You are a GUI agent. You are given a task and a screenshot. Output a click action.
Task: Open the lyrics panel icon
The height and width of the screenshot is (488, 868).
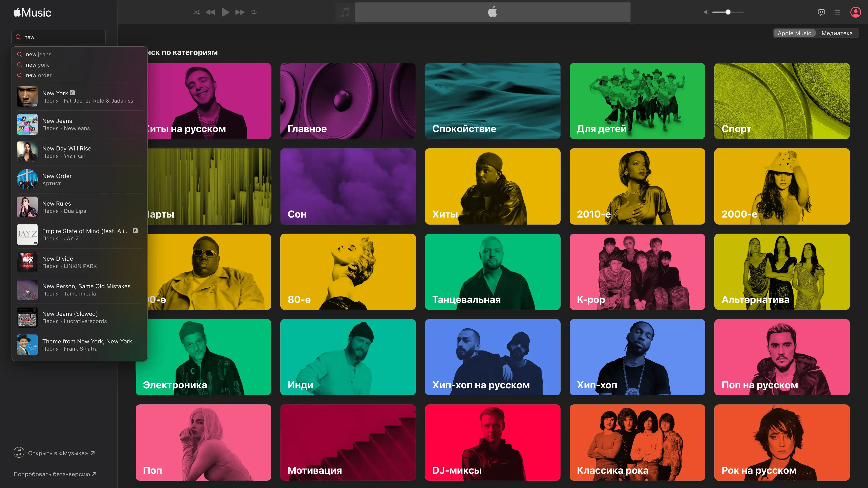pyautogui.click(x=821, y=12)
